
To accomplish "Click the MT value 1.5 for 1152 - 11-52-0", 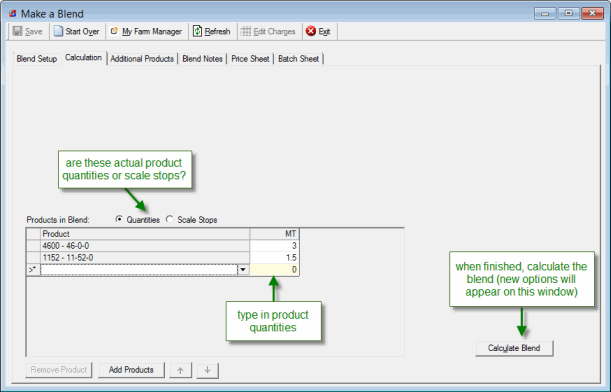I will (274, 258).
